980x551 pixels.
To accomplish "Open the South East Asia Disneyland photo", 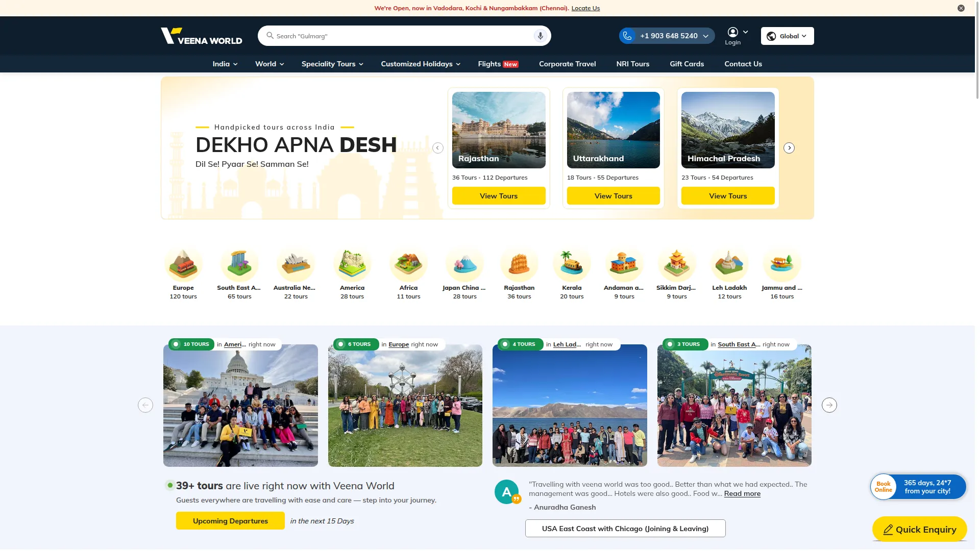I will click(x=734, y=406).
